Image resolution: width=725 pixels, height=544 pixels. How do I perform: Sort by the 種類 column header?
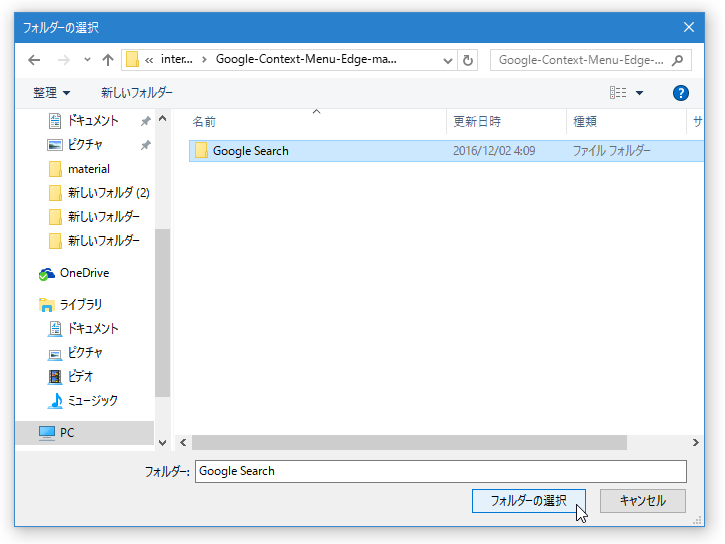click(x=585, y=122)
